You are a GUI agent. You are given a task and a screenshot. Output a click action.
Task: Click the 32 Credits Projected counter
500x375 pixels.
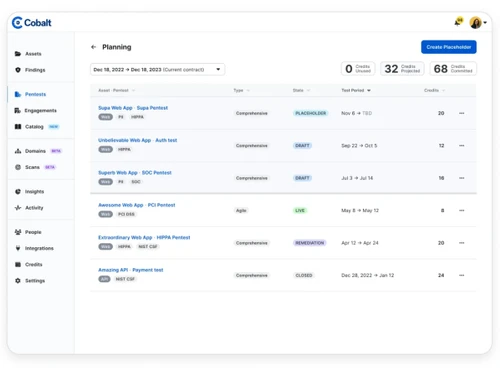click(402, 69)
